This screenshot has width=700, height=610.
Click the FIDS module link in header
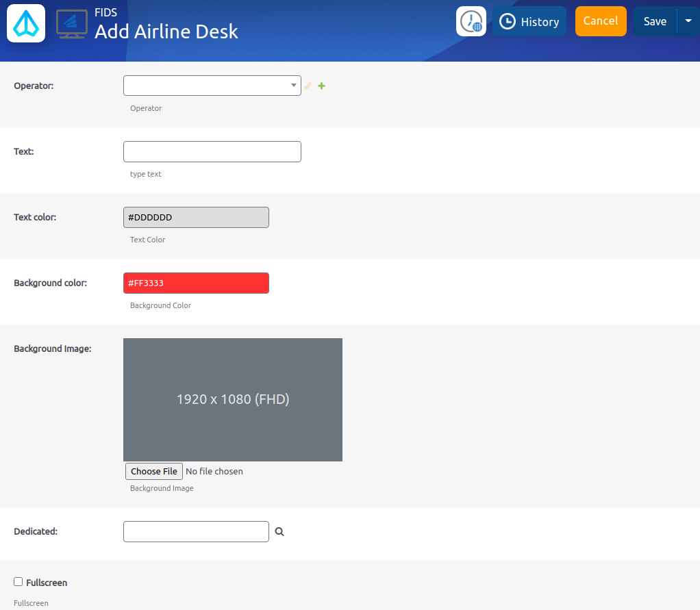(105, 12)
